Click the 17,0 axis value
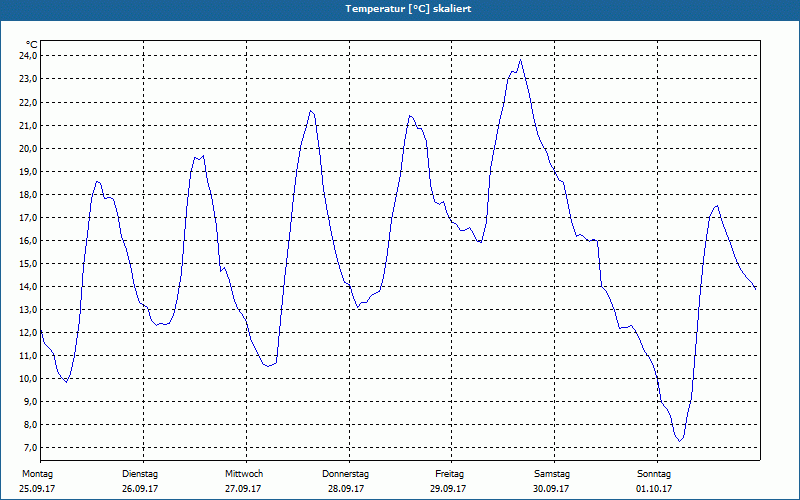800x500 pixels. point(28,217)
